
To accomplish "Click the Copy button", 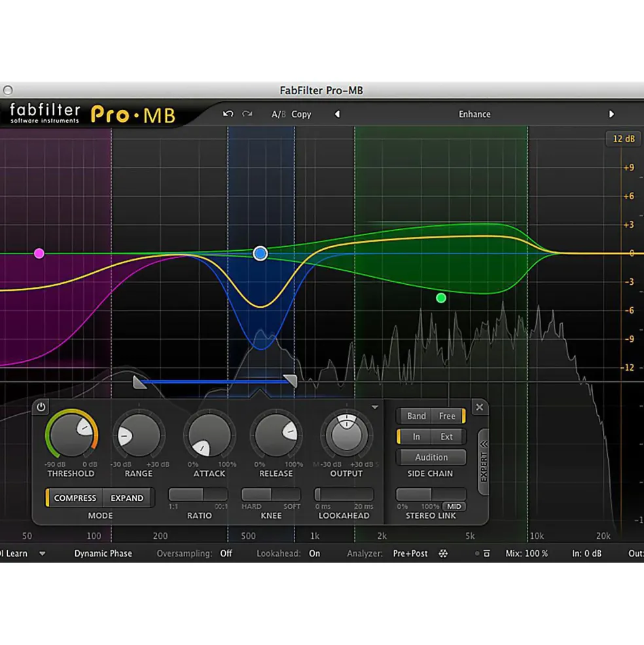I will tap(302, 115).
